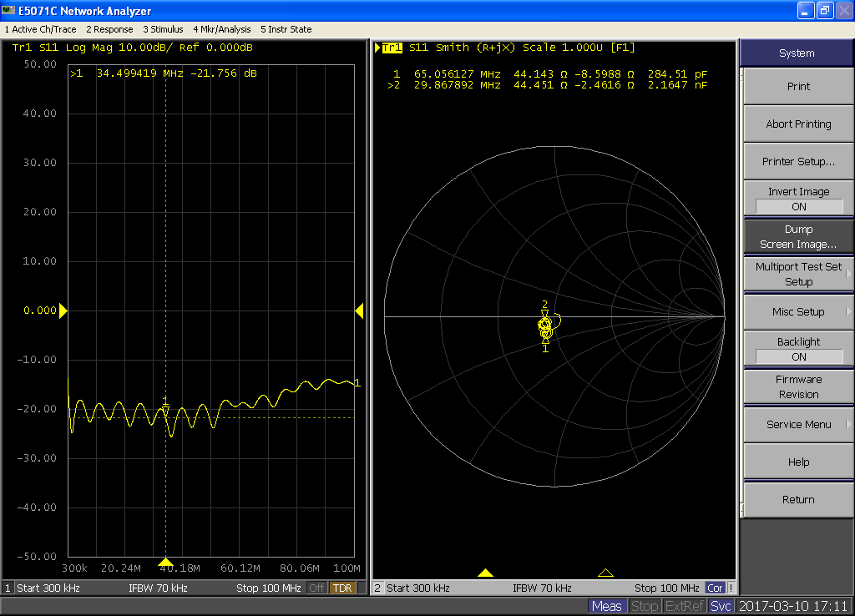This screenshot has width=855, height=616.
Task: Toggle the TDR indicator in channel 1
Action: (341, 588)
